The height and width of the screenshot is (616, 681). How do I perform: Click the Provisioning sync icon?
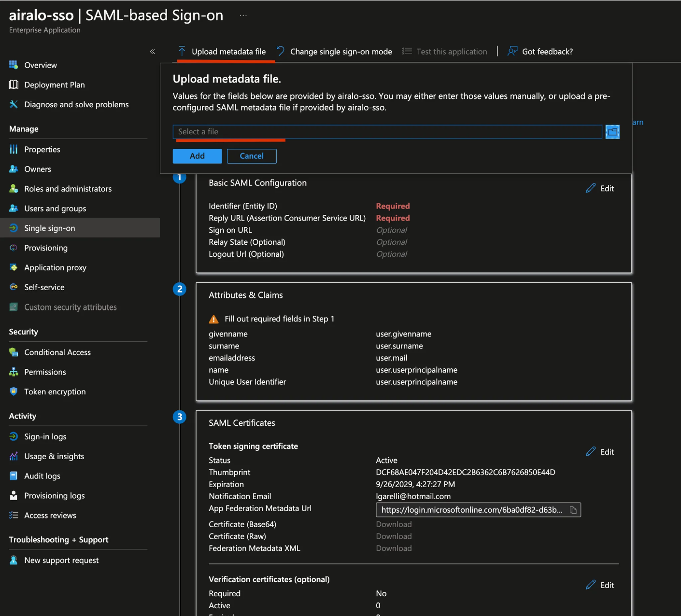point(14,248)
